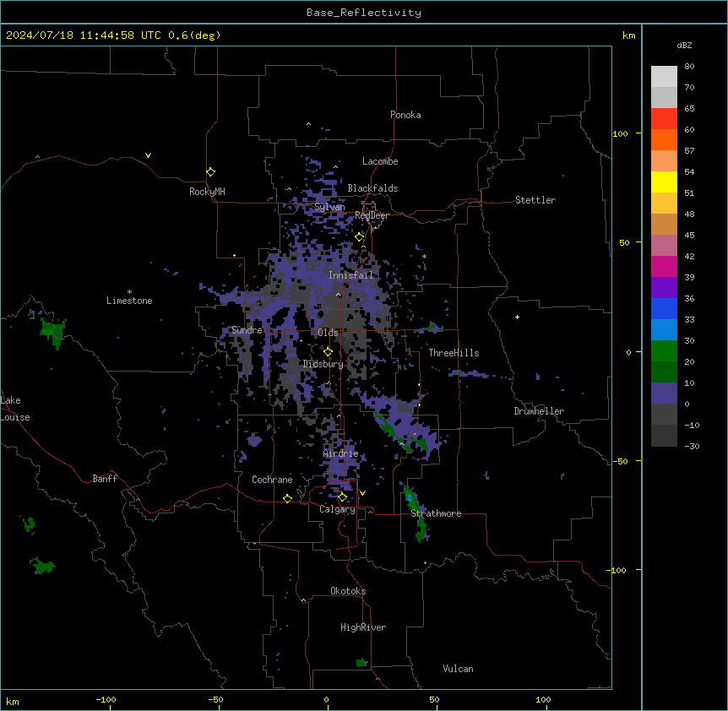Click the green radar echo south of HighRiver

[x=361, y=662]
